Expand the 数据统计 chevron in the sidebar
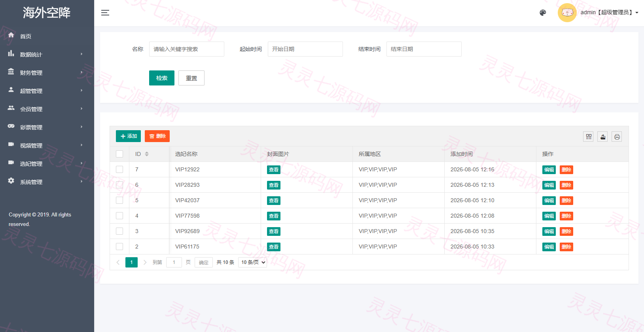This screenshot has width=644, height=332. 81,54
